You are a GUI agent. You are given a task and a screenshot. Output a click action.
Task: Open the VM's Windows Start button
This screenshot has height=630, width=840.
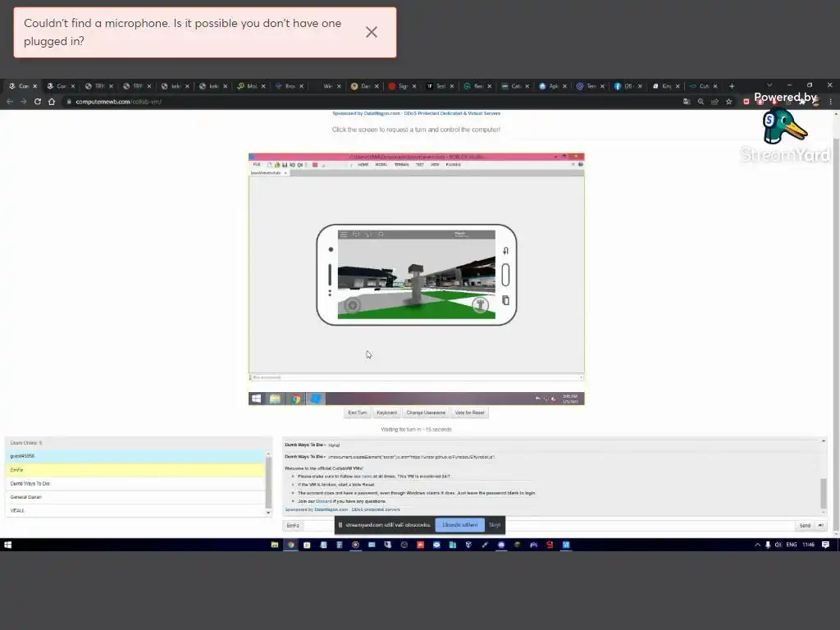coord(257,399)
